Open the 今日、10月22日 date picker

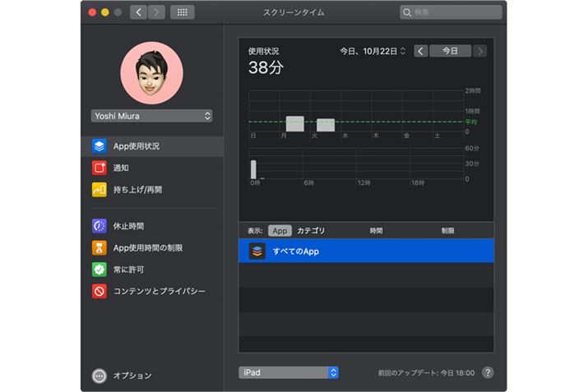pyautogui.click(x=373, y=51)
